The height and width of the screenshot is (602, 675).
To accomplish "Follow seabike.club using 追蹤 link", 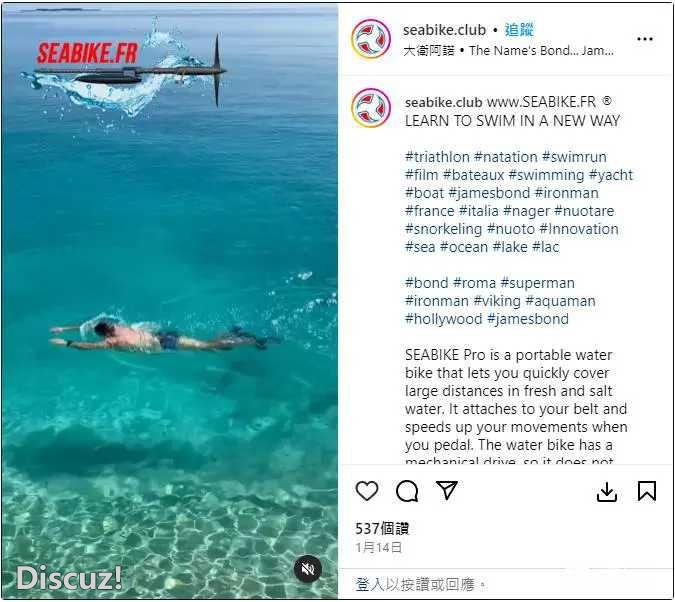I will [519, 30].
